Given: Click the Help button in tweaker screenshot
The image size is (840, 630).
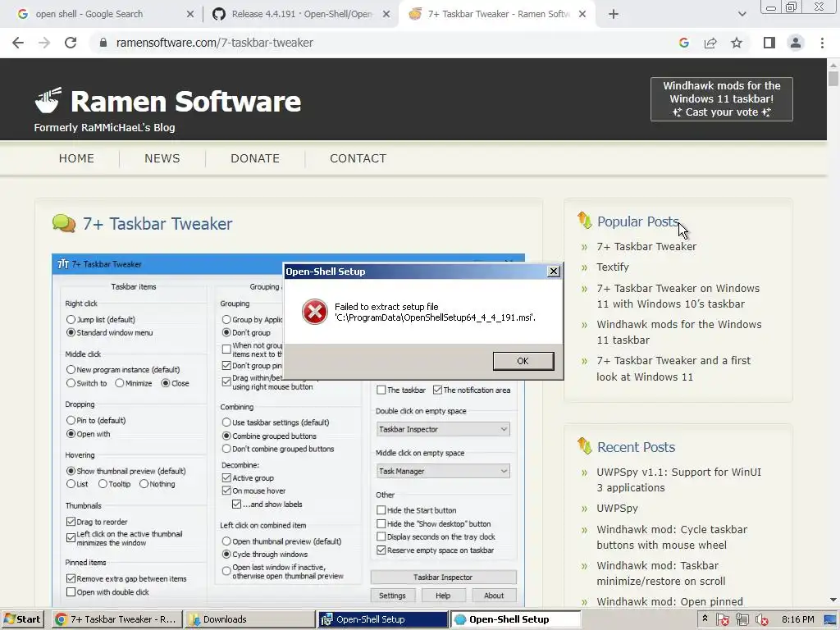Looking at the screenshot, I should point(443,596).
